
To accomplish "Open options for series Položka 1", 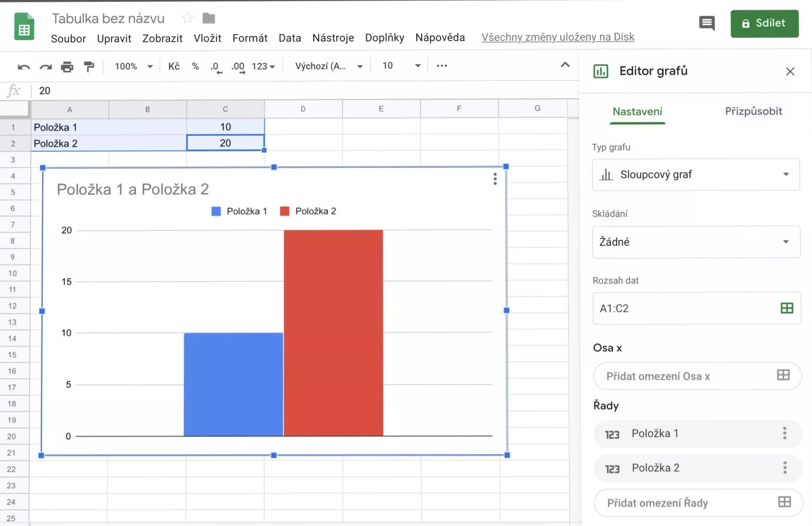I will pyautogui.click(x=784, y=433).
